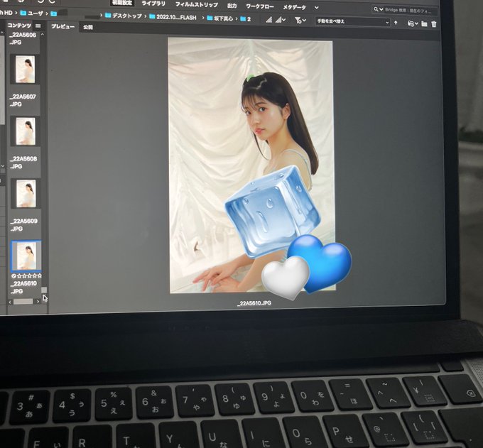The width and height of the screenshot is (483, 448).
Task: Open thumbnail generation options dropdown
Action: 281,20
